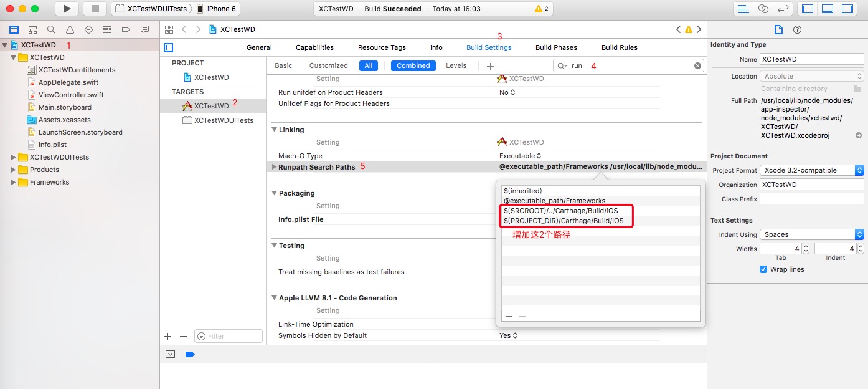The image size is (868, 389).
Task: Expand the XCTestWDUITests folder
Action: pyautogui.click(x=14, y=157)
